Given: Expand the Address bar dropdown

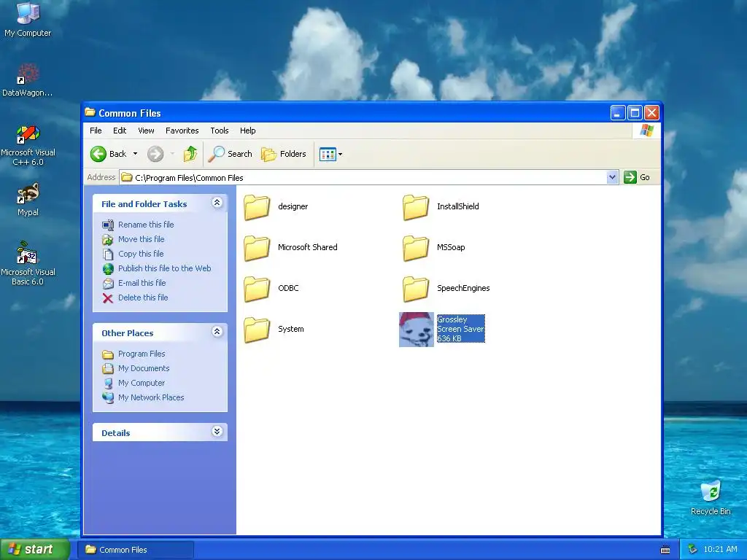Looking at the screenshot, I should [x=613, y=177].
